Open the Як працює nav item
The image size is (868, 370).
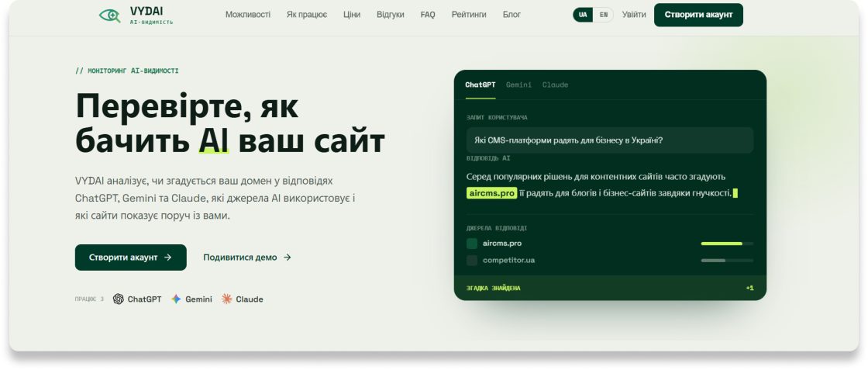click(307, 15)
